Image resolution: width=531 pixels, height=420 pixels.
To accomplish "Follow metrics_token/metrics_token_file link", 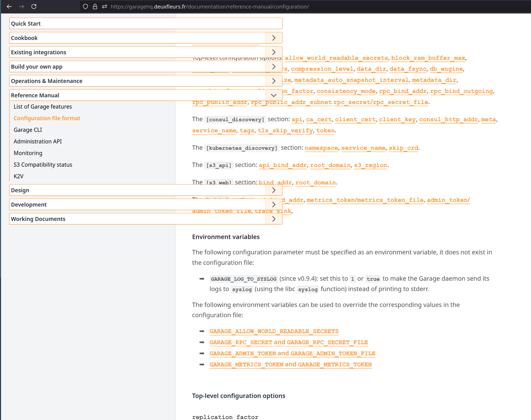I will pyautogui.click(x=365, y=200).
